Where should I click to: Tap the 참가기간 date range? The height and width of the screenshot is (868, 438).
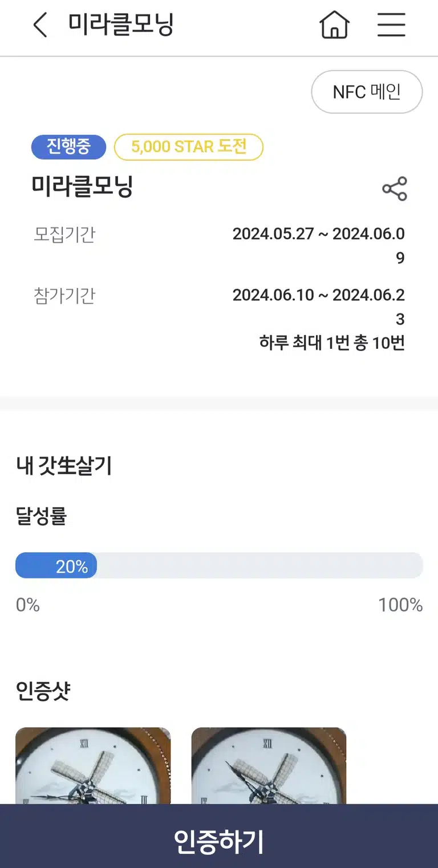click(x=319, y=307)
